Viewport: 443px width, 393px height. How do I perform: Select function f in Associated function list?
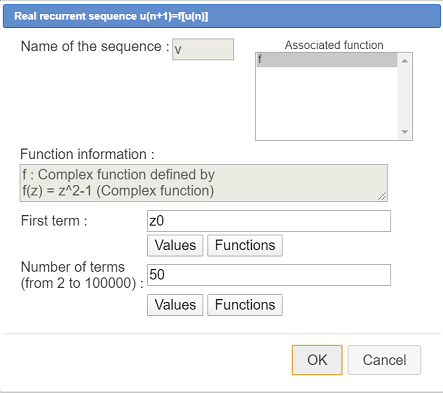point(327,60)
